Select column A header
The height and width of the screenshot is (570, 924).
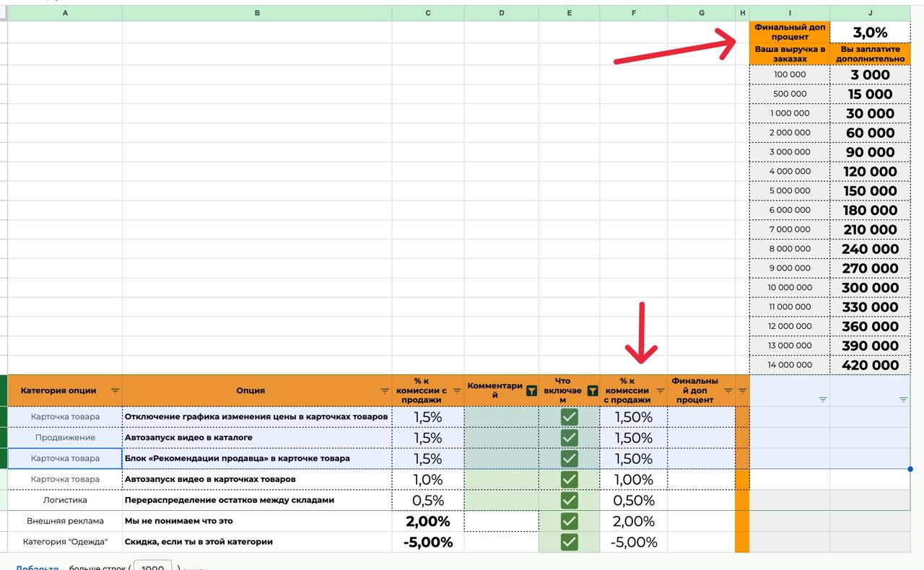click(65, 13)
